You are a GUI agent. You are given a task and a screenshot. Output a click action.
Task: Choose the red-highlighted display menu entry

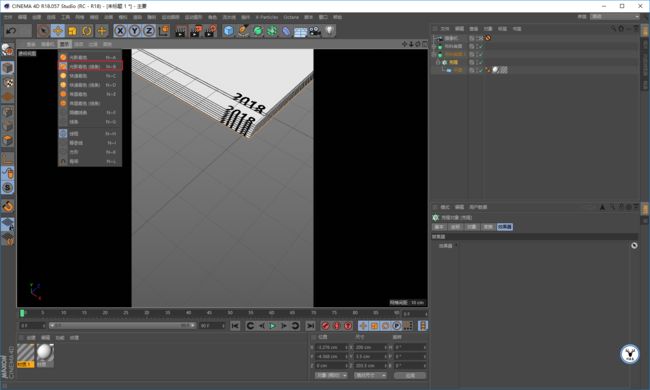(90, 66)
